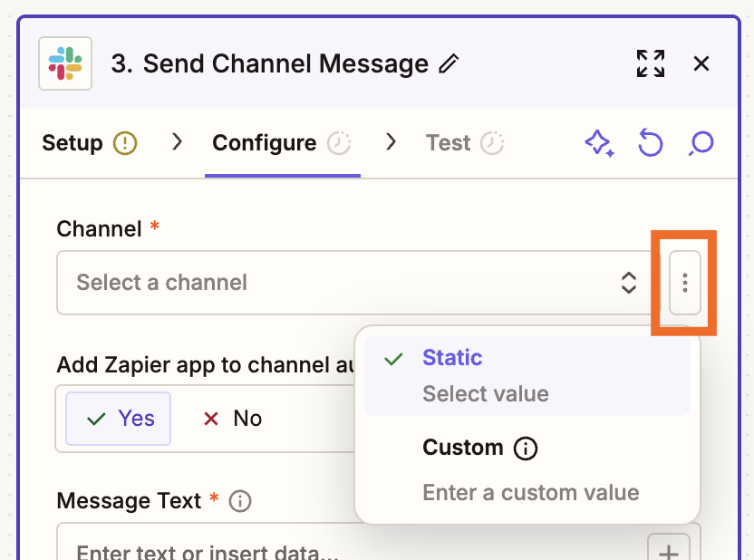Click the expand to fullscreen icon

(650, 63)
